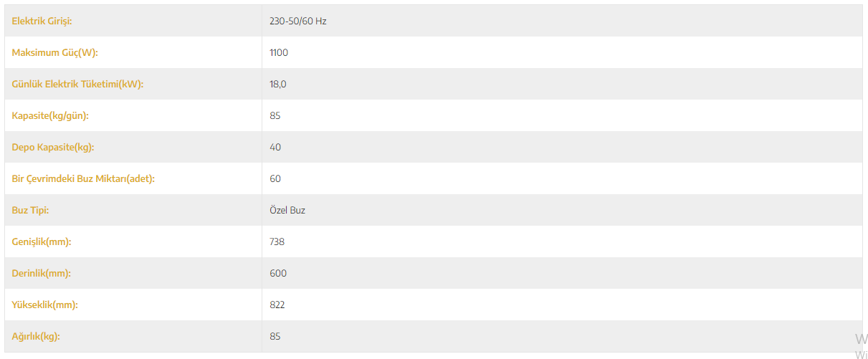This screenshot has height=359, width=868.
Task: Select the depot capacity value 40
Action: (x=275, y=148)
